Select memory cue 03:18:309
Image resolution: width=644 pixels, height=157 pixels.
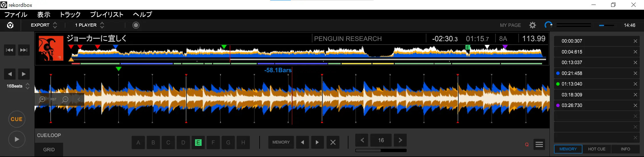pos(597,95)
